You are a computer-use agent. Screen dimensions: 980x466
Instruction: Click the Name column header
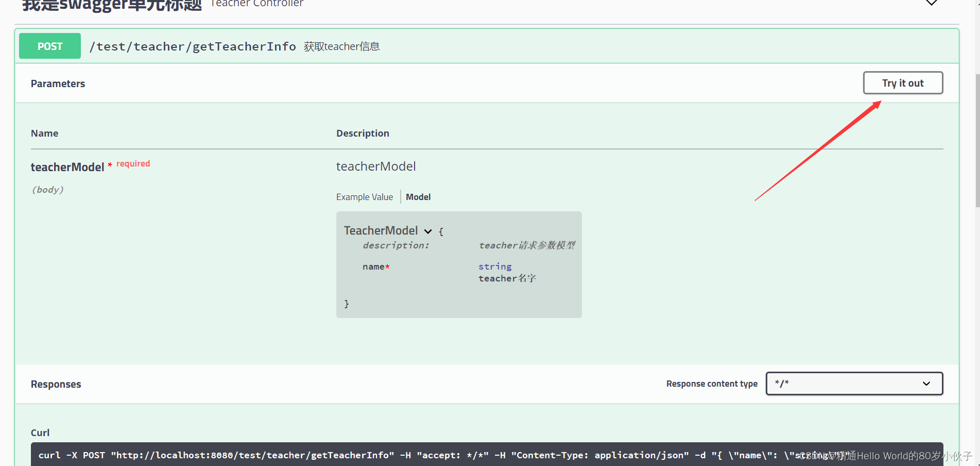coord(44,133)
